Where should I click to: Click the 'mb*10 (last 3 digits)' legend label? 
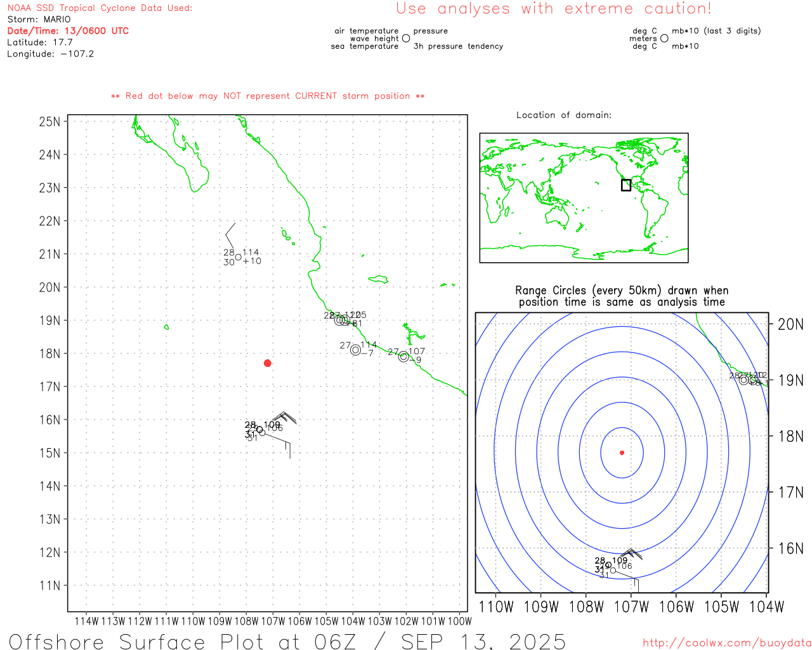(x=716, y=31)
